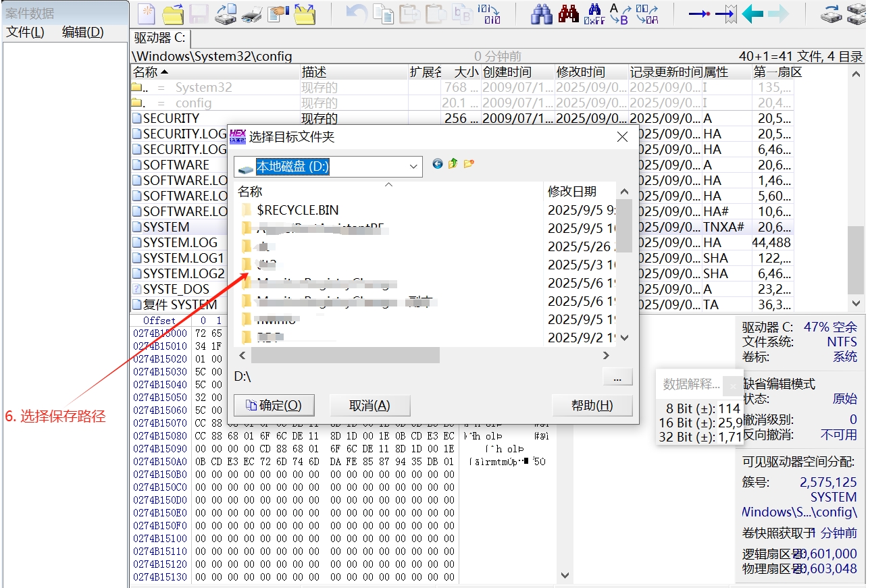
Task: Click the blue back button in dialog
Action: [438, 163]
